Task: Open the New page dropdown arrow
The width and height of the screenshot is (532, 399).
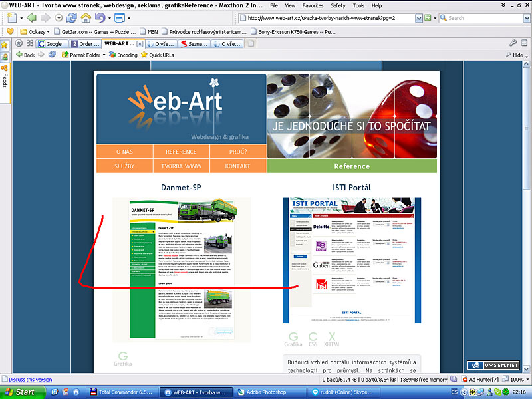Action: (x=21, y=18)
